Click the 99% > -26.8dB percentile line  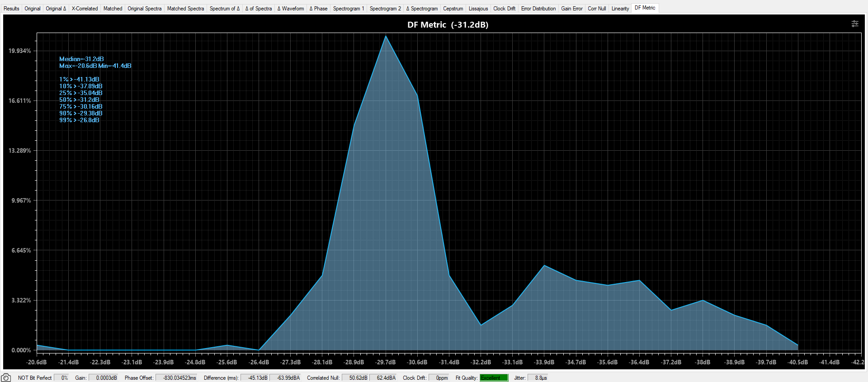[79, 120]
